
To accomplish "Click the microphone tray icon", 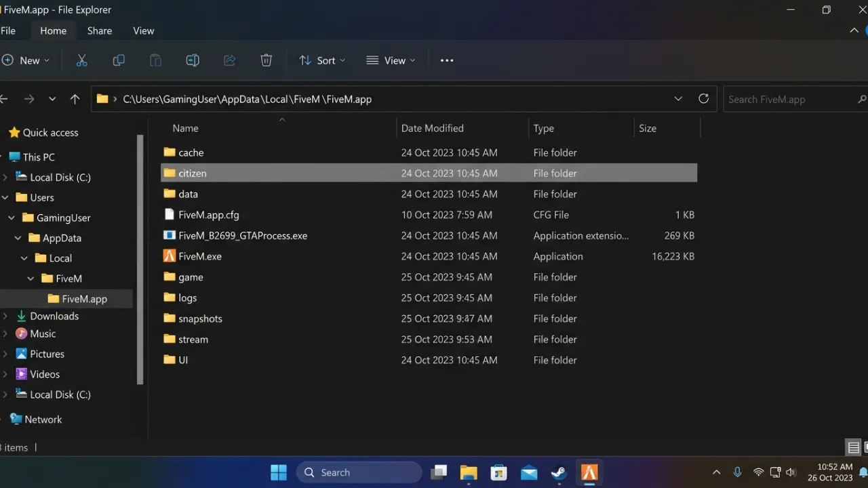I will click(737, 472).
